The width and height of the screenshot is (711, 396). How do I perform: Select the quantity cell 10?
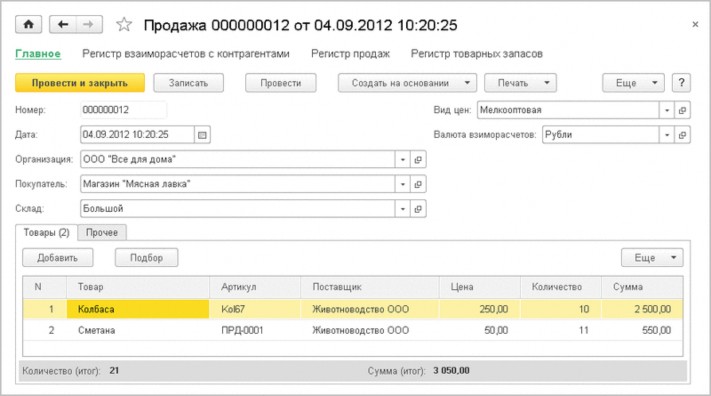(x=560, y=309)
